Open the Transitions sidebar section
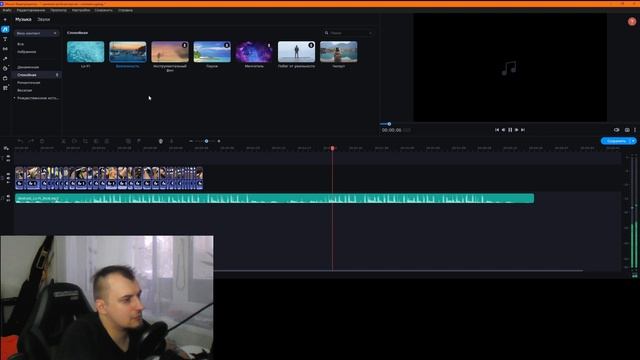Viewport: 640px width, 360px height. coord(5,49)
